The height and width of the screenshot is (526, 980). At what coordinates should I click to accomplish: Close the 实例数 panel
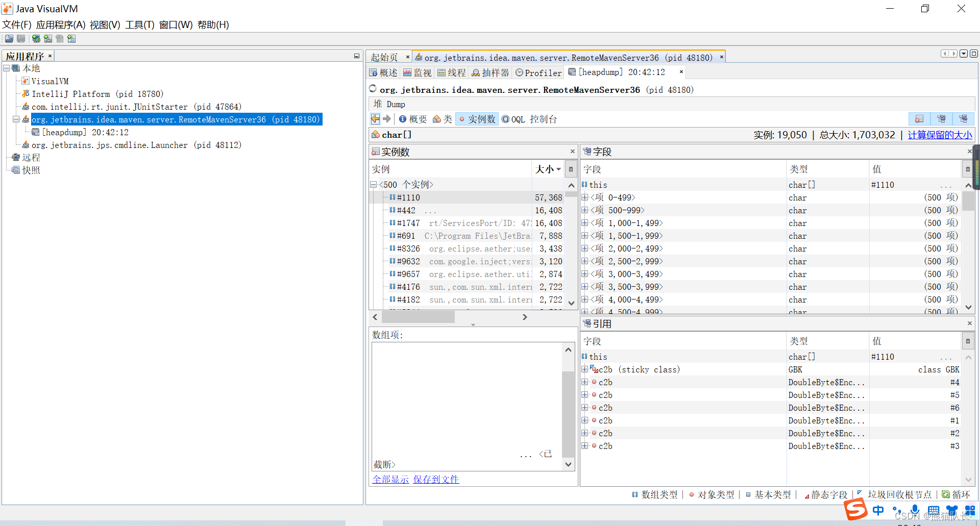tap(573, 152)
